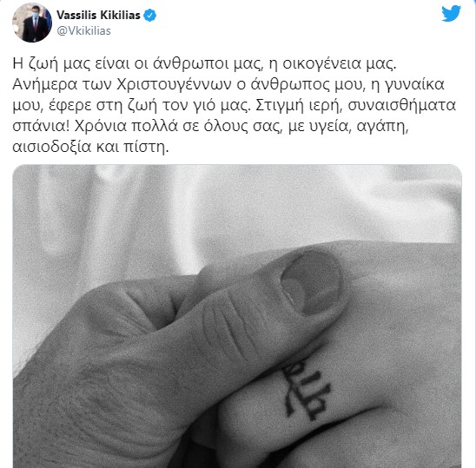Click the thumbnail of the thumb in photo

point(310,285)
